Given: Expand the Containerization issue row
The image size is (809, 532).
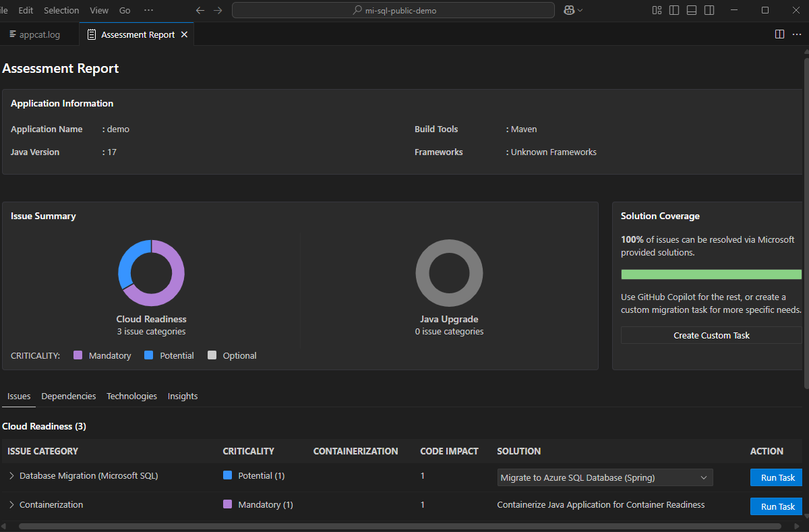Looking at the screenshot, I should click(11, 505).
